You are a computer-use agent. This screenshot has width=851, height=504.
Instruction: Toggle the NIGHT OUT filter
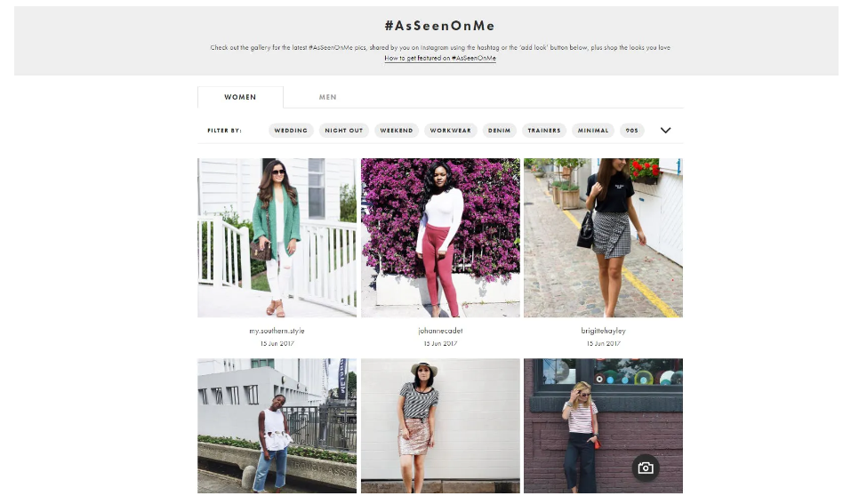[344, 130]
